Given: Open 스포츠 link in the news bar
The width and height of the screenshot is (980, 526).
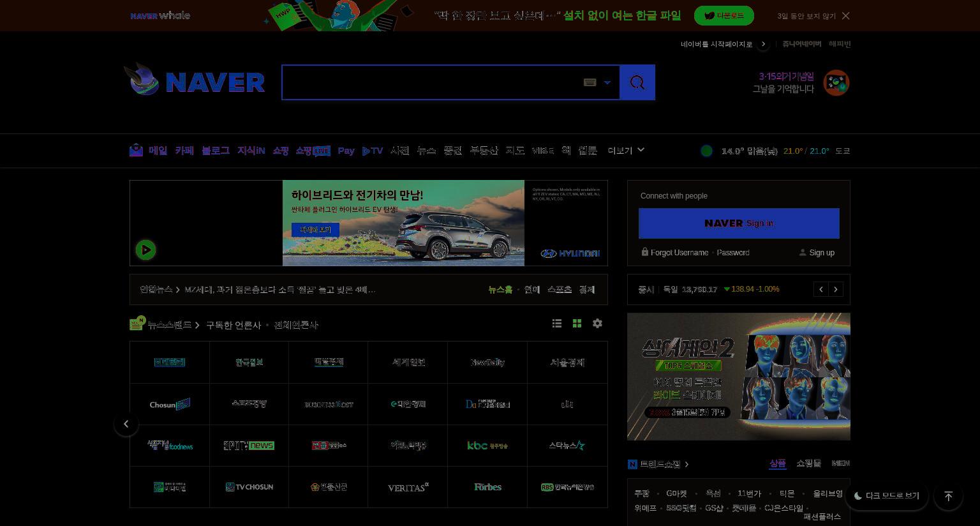Looking at the screenshot, I should 560,290.
